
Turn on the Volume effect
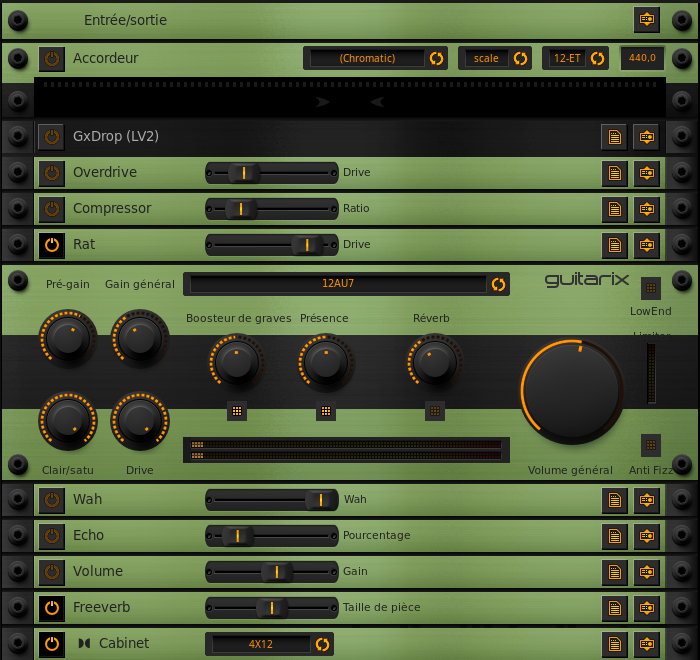coord(52,572)
